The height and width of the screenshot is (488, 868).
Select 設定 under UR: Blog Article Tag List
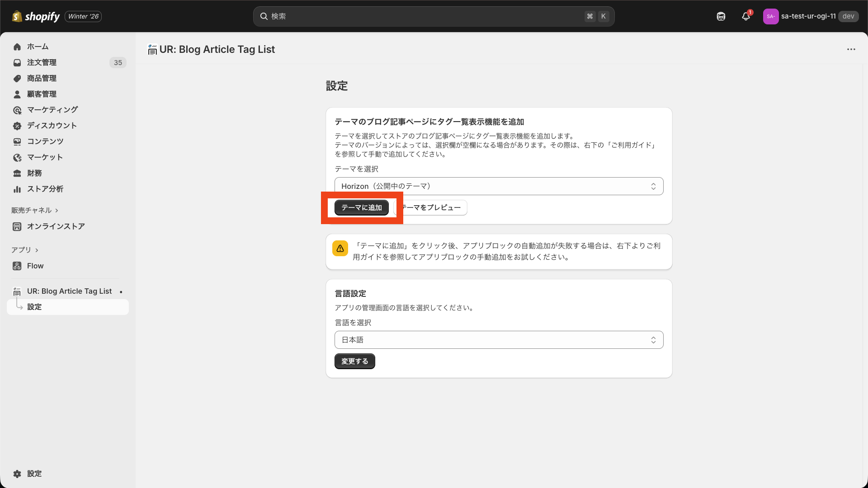[35, 307]
